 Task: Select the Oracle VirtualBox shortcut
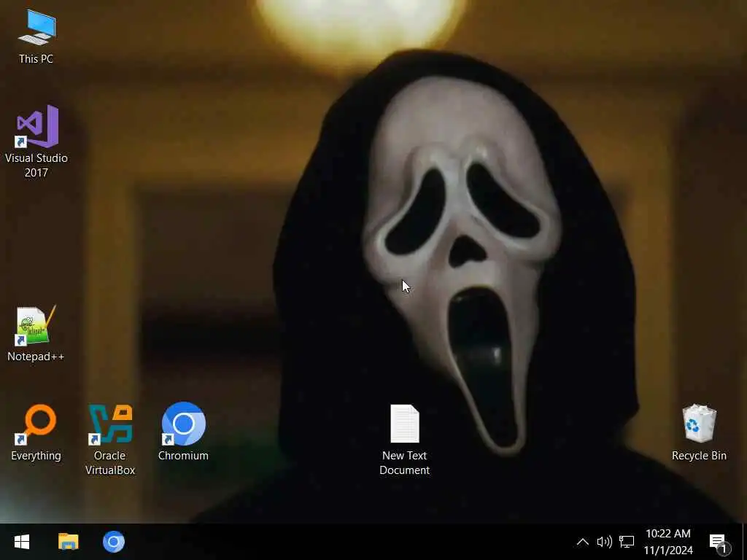[x=110, y=440]
